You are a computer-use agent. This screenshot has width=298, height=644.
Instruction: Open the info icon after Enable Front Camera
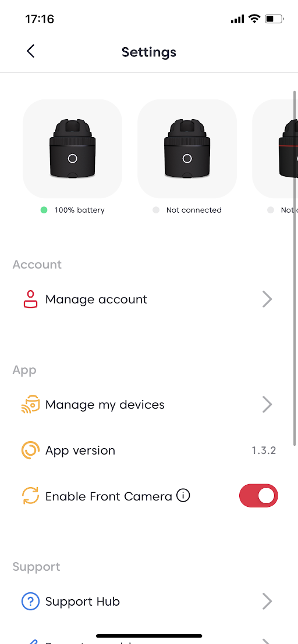(x=183, y=496)
